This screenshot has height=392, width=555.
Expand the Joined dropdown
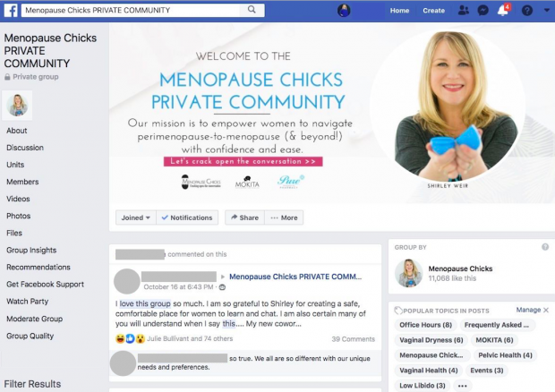(x=136, y=217)
